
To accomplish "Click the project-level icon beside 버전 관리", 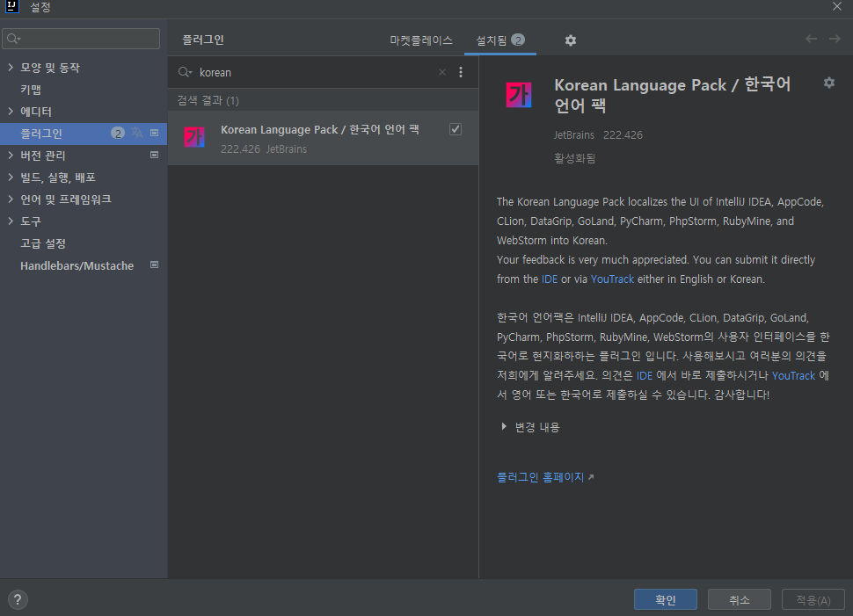I will click(155, 155).
